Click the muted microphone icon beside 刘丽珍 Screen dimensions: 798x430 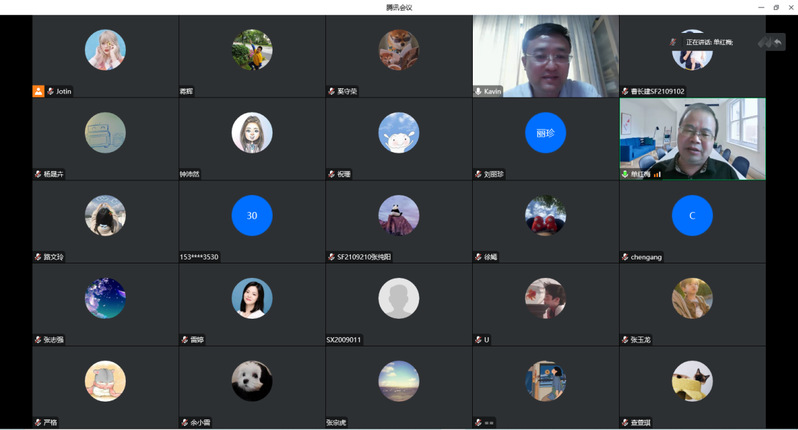click(478, 174)
